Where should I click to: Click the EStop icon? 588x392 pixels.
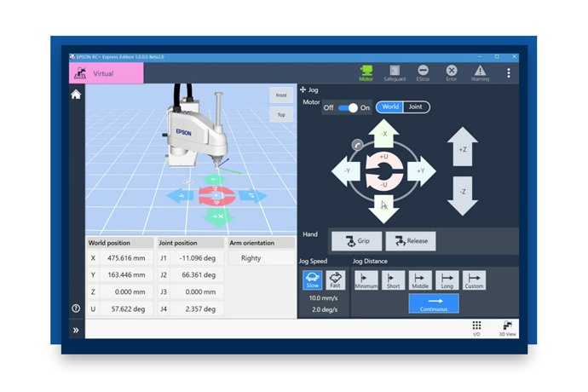point(423,73)
